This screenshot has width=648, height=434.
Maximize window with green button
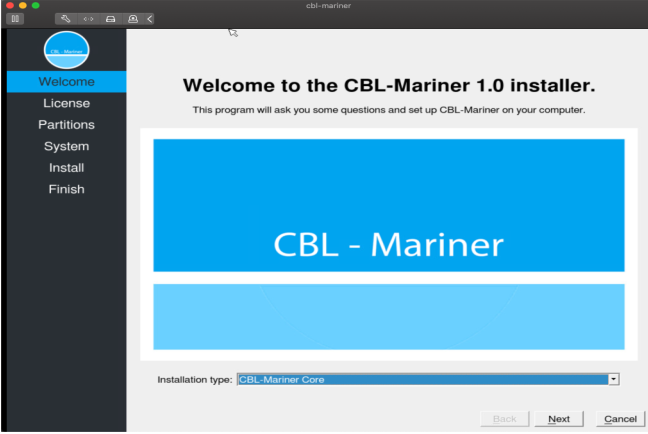pyautogui.click(x=36, y=5)
